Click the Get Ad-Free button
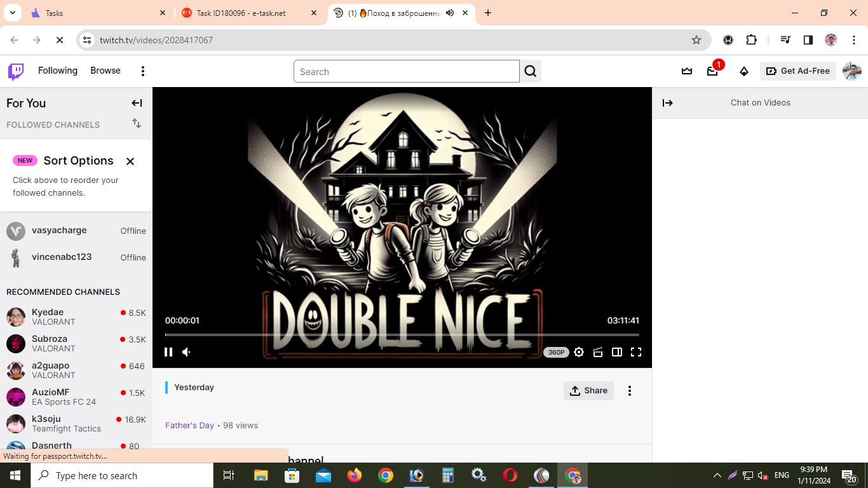868x488 pixels. click(x=798, y=71)
